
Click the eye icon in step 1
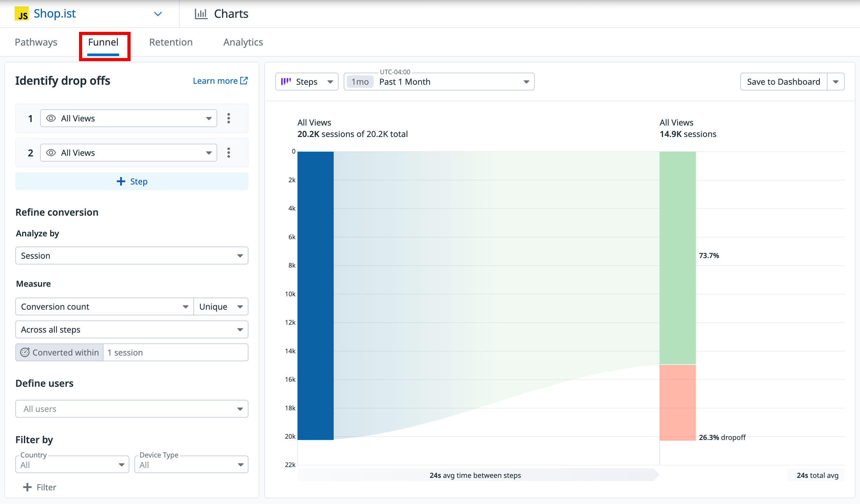point(51,119)
